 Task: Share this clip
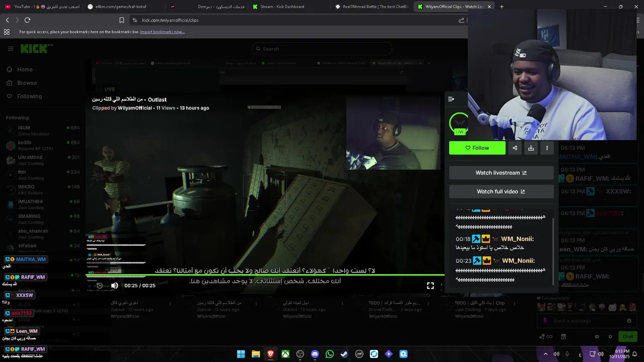(515, 148)
